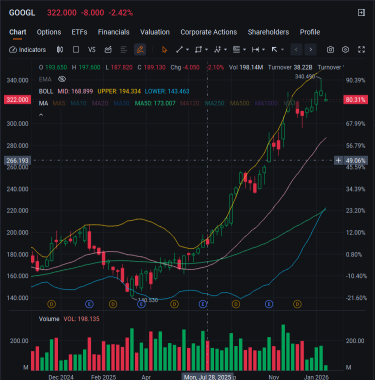Image resolution: width=375 pixels, height=380 pixels.
Task: Click the dimmed list lines icon
Action: click(x=124, y=50)
